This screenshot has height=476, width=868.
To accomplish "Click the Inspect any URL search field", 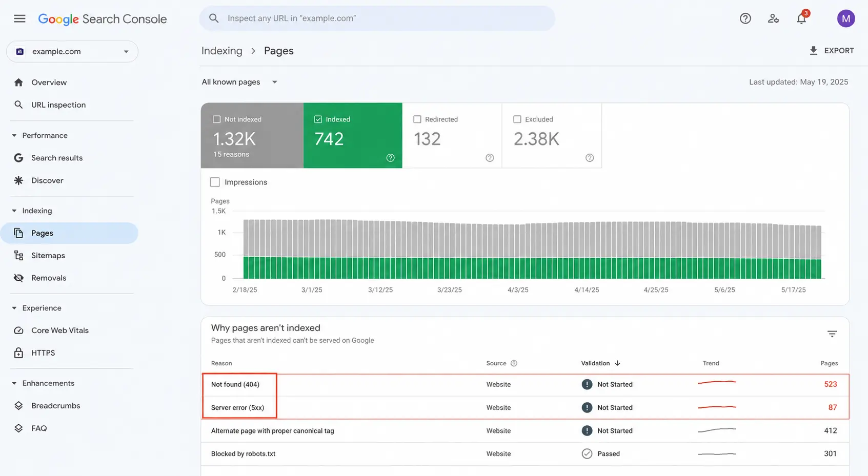I will 377,18.
